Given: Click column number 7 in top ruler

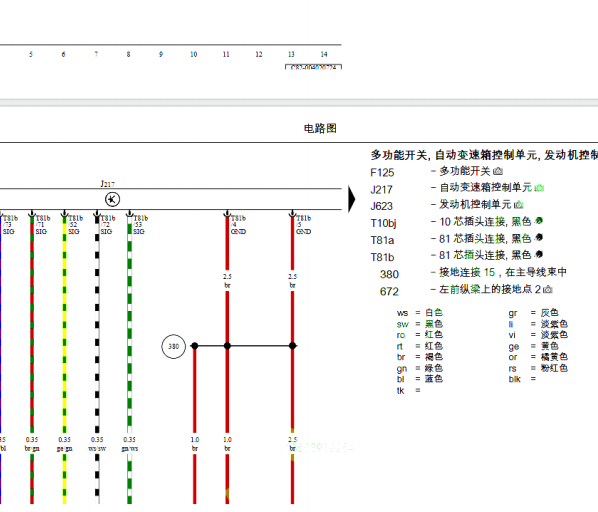Looking at the screenshot, I should [96, 55].
